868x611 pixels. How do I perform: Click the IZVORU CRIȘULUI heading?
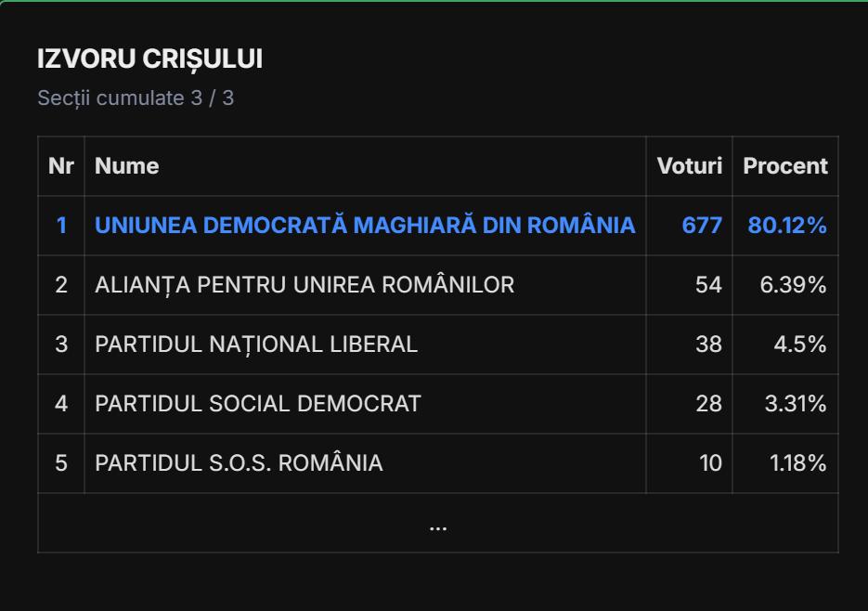pyautogui.click(x=149, y=59)
